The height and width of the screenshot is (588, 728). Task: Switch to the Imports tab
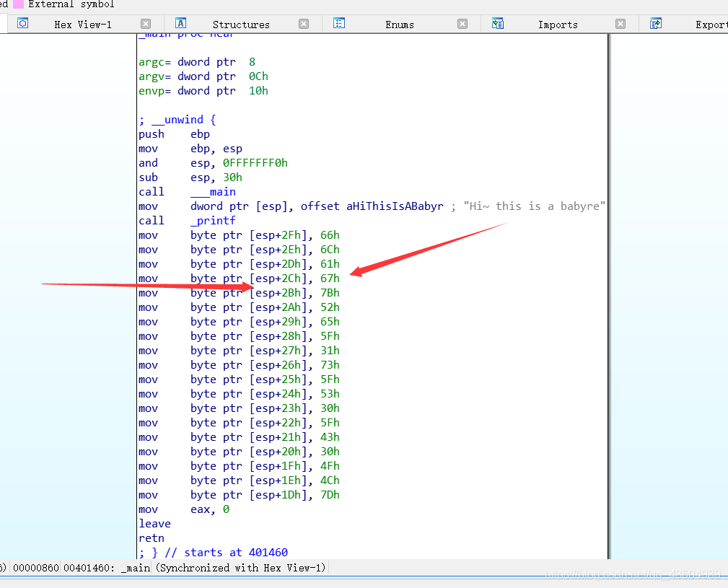558,25
